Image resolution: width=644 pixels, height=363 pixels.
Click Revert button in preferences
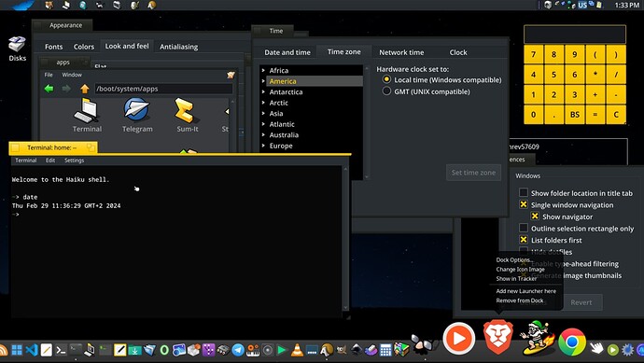pos(581,302)
